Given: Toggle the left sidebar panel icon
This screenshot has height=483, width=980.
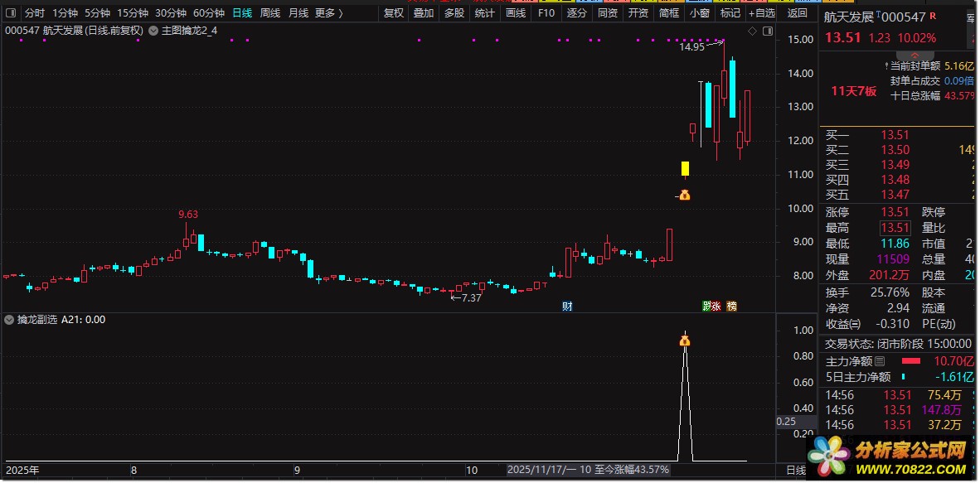Looking at the screenshot, I should [x=12, y=12].
